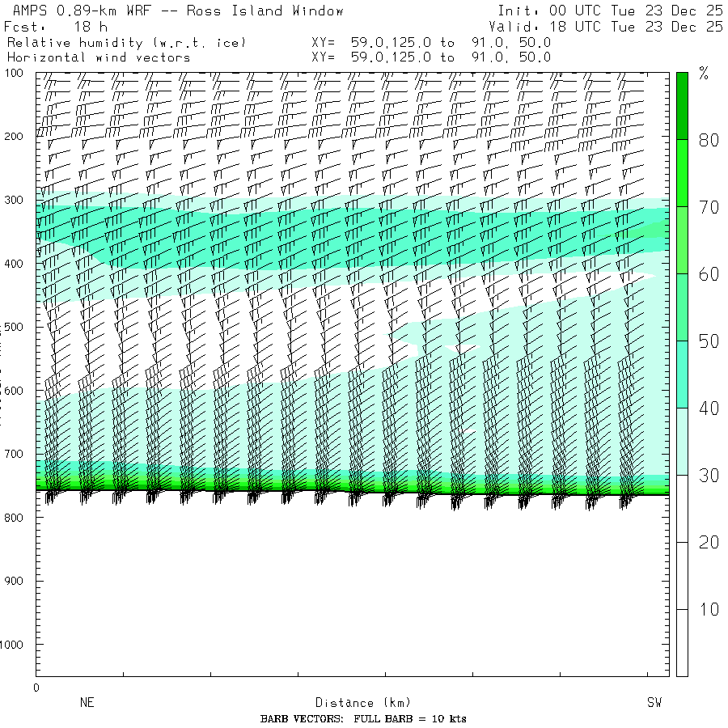Select the white color bar segment below 10
The height and width of the screenshot is (728, 728).
(x=682, y=642)
